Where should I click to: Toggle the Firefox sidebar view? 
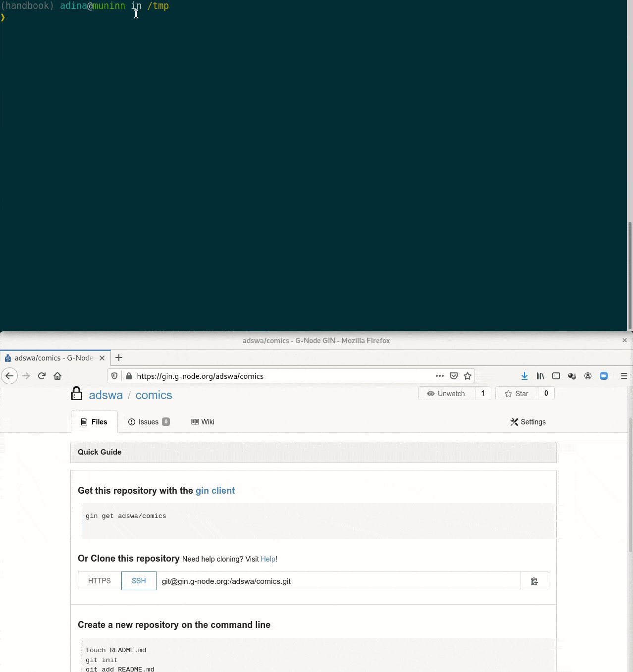pyautogui.click(x=556, y=376)
